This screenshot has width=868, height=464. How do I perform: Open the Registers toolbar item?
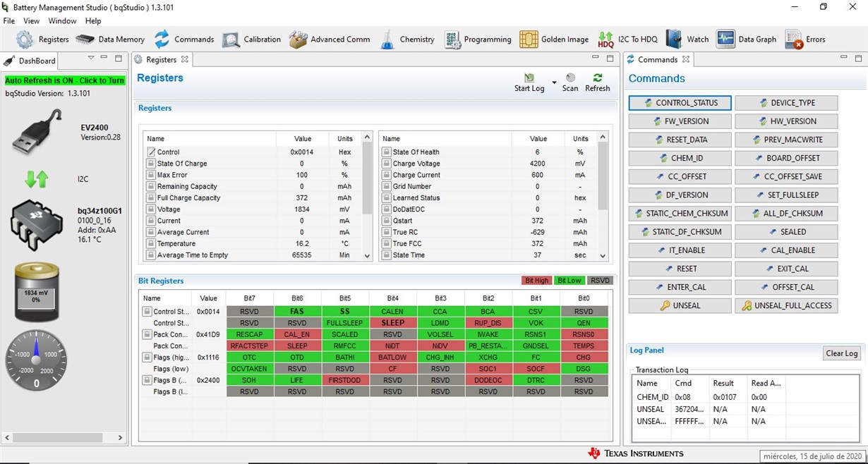pos(43,39)
